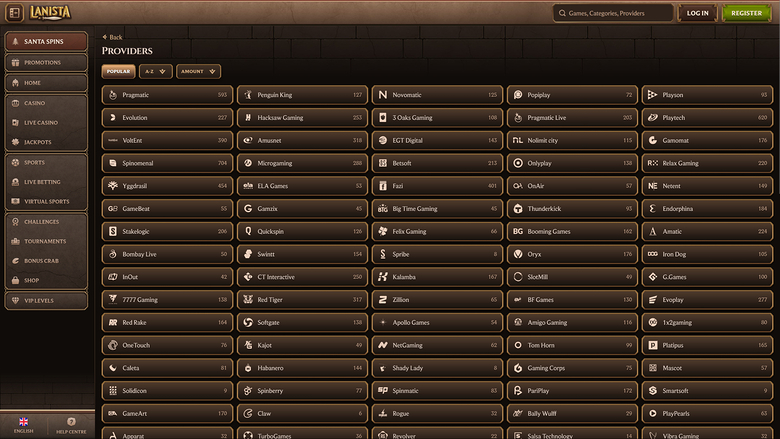The height and width of the screenshot is (439, 780).
Task: Focus the Games, Categories, Providers search field
Action: (613, 13)
